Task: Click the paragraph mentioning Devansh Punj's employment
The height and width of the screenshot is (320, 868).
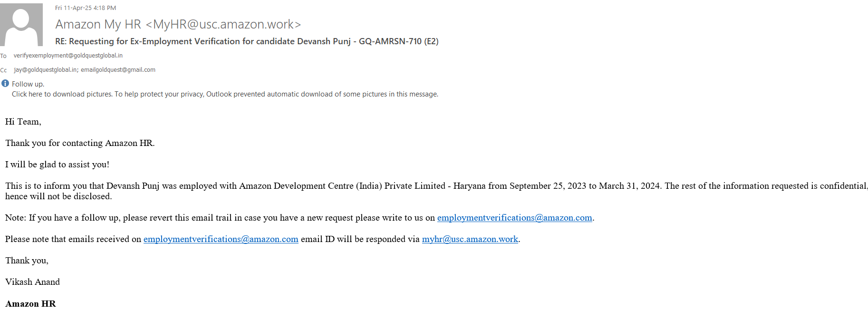Action: (x=333, y=186)
